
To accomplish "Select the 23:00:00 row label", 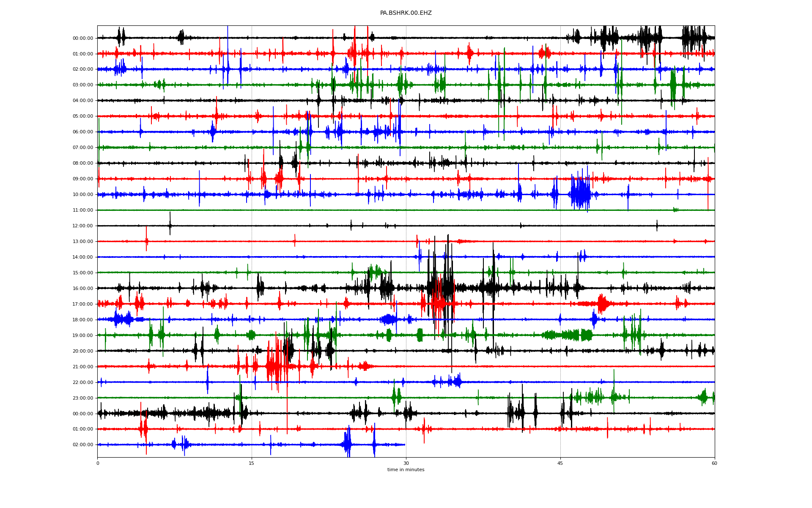I will pos(83,398).
